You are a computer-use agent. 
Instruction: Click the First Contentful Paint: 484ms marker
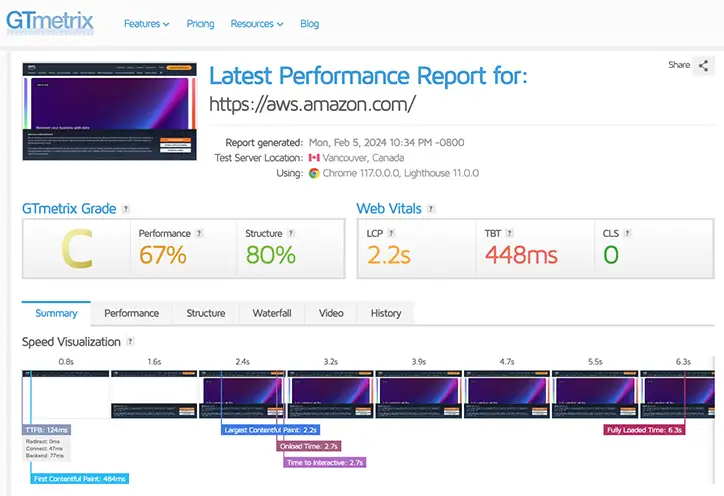point(79,479)
